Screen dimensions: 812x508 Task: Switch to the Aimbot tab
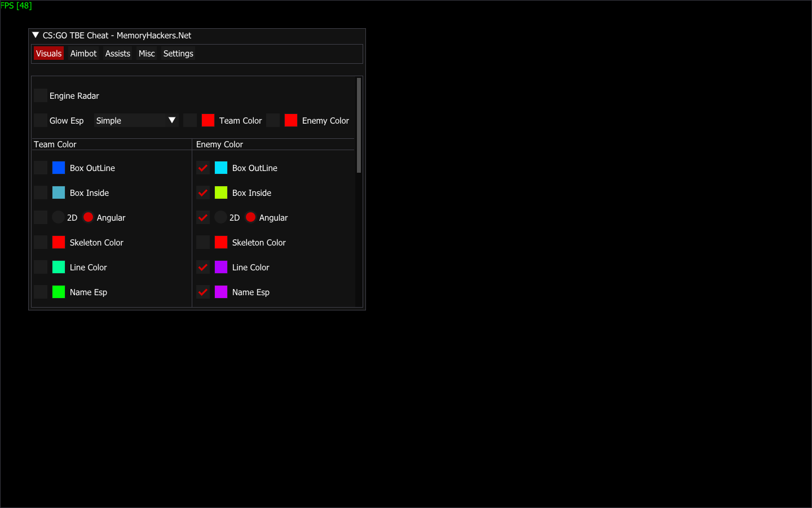click(x=83, y=54)
